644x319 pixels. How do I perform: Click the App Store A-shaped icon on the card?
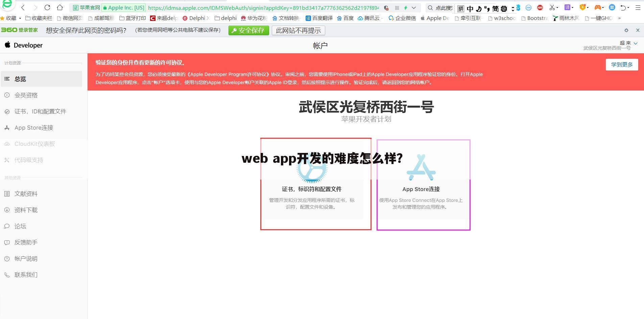421,167
